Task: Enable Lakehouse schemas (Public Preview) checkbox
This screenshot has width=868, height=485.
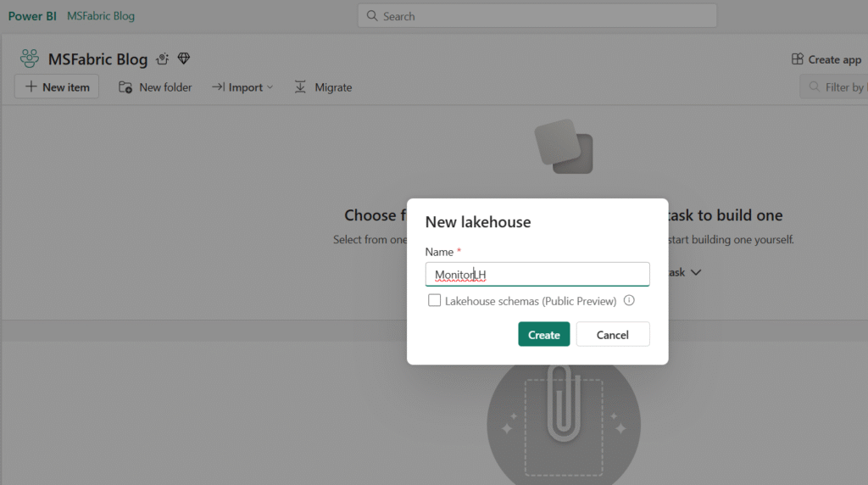Action: click(x=435, y=301)
